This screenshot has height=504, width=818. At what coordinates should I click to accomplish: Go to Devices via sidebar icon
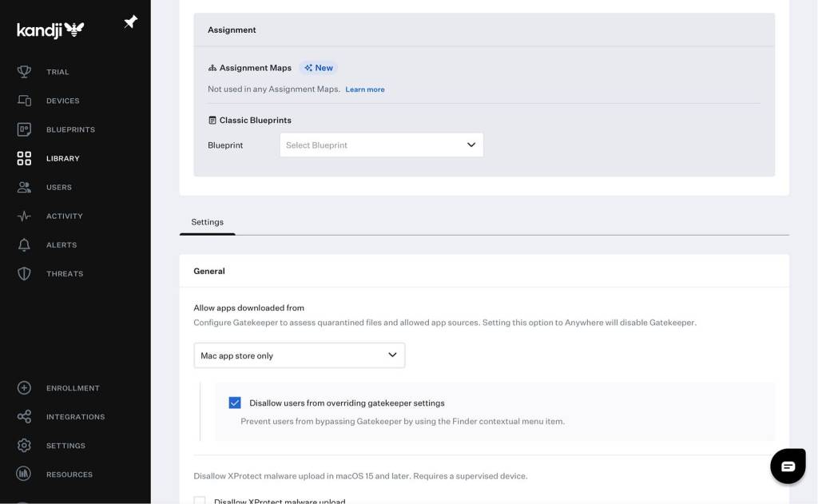24,101
